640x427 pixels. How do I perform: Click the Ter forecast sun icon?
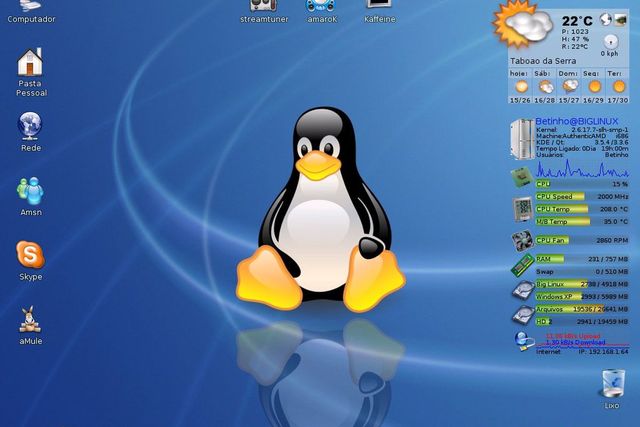(619, 87)
